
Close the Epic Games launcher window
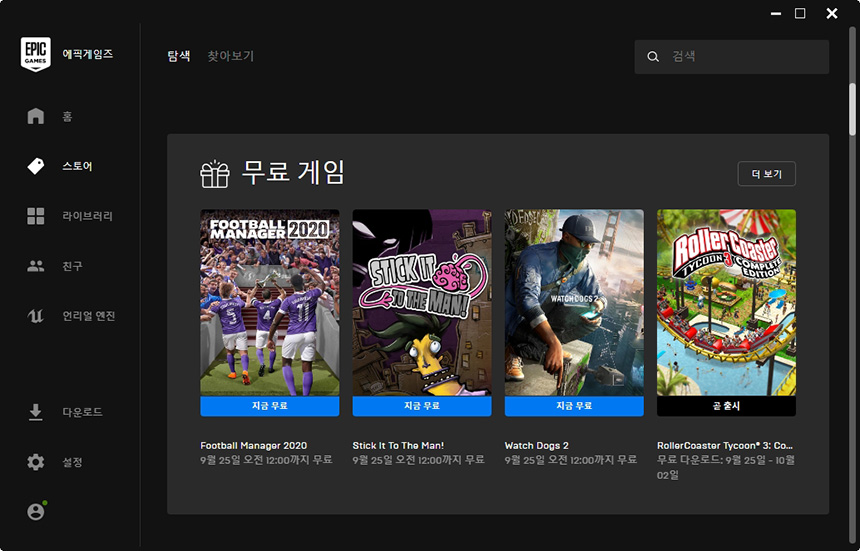point(831,14)
